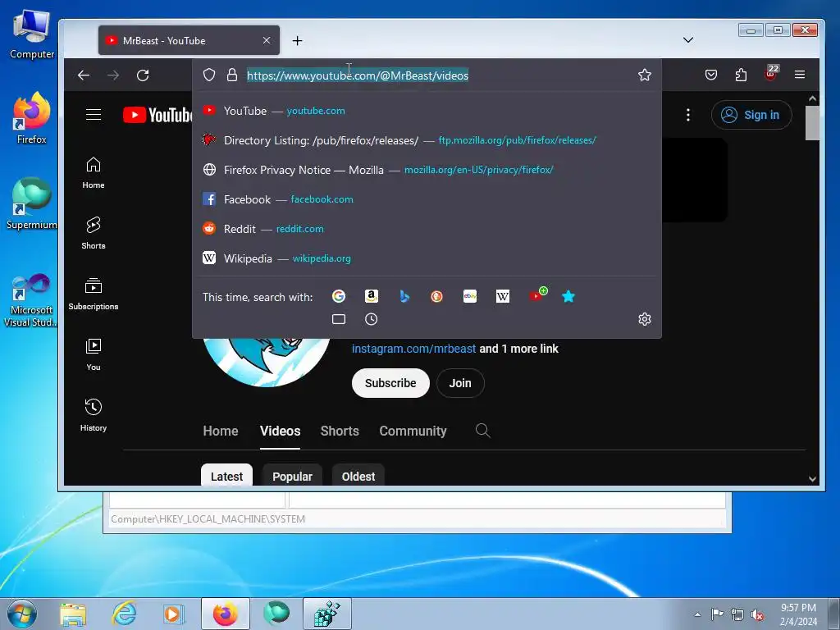The height and width of the screenshot is (630, 840).
Task: Open Shorts in the sidebar
Action: [x=94, y=233]
